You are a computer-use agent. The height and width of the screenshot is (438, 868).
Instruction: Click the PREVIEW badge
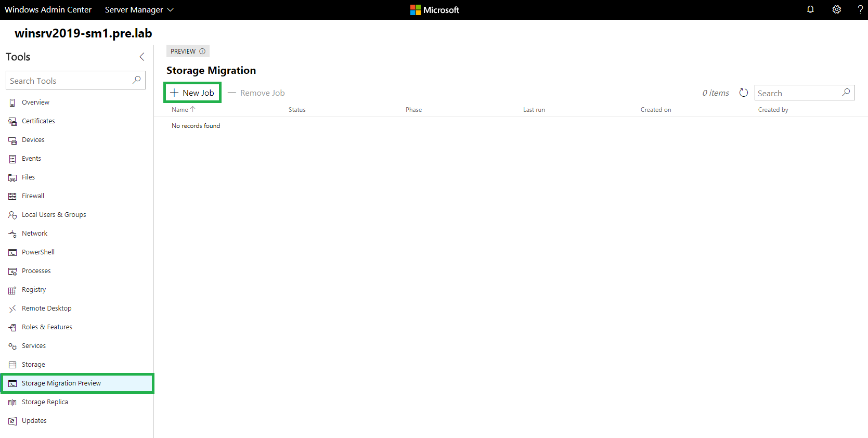(x=188, y=51)
